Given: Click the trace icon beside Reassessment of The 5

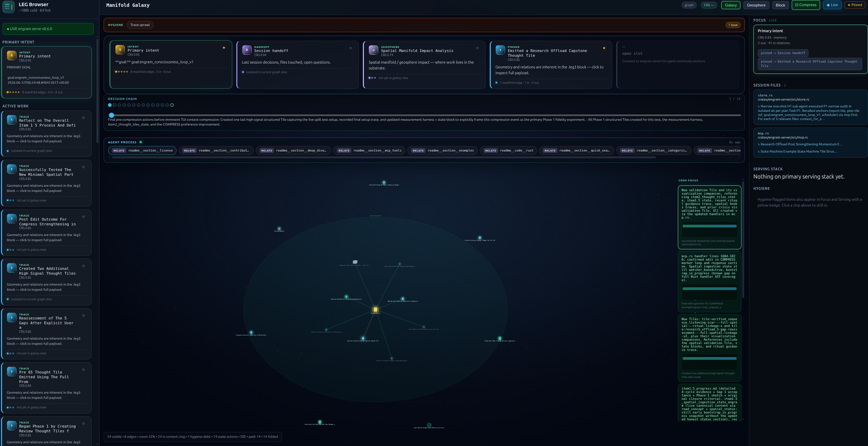Looking at the screenshot, I should pos(12,317).
